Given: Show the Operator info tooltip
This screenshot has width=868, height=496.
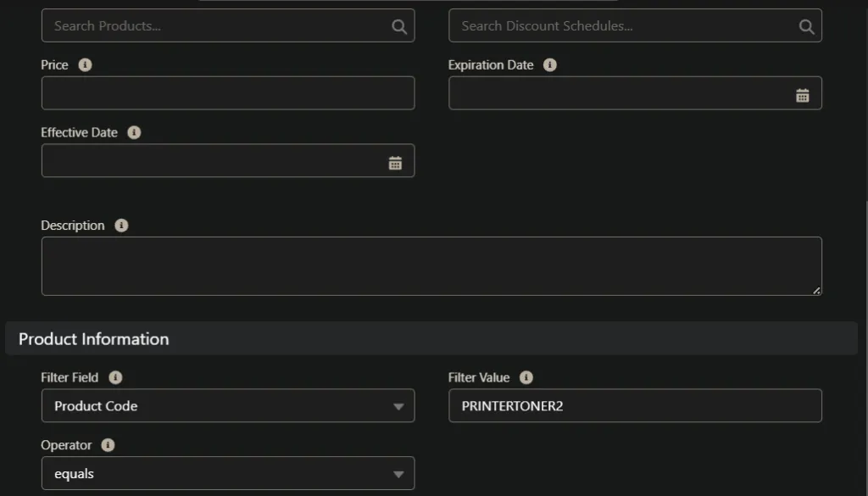Looking at the screenshot, I should click(x=108, y=445).
